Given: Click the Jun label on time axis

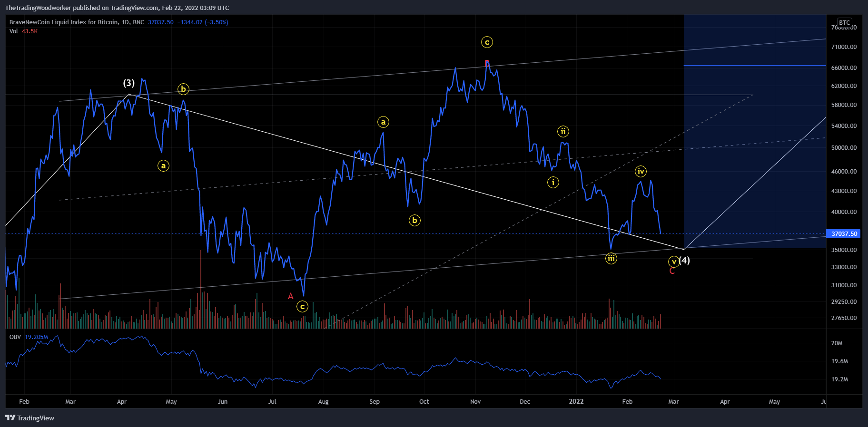Looking at the screenshot, I should [222, 402].
